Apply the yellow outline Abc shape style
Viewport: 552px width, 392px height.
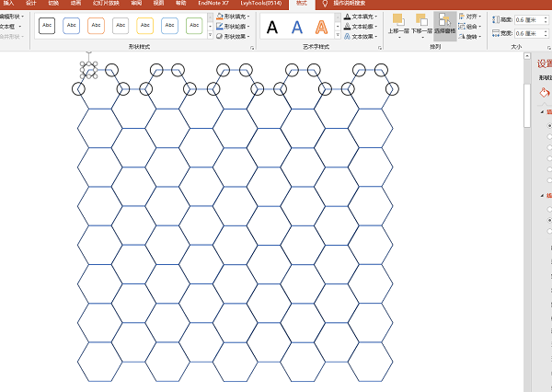tap(145, 26)
